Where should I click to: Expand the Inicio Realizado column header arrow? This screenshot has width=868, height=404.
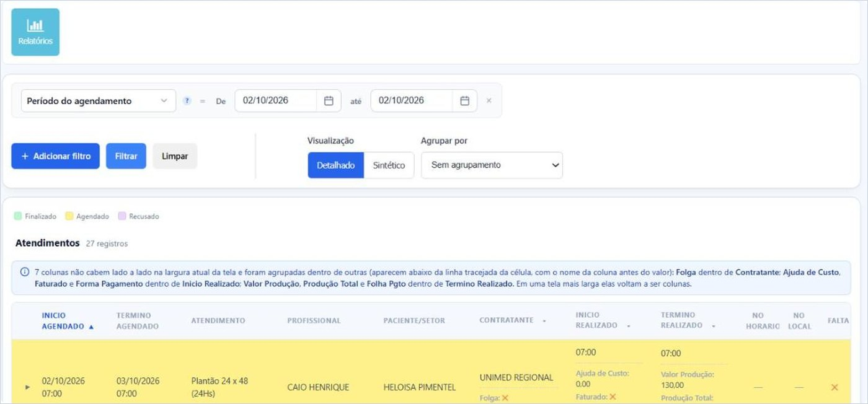click(628, 326)
